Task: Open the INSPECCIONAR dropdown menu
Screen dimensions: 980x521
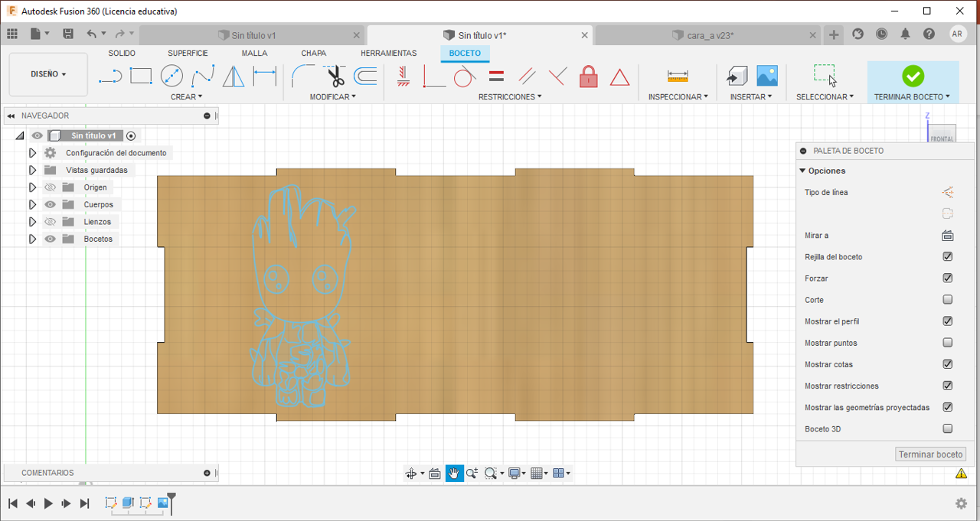Action: pos(678,97)
